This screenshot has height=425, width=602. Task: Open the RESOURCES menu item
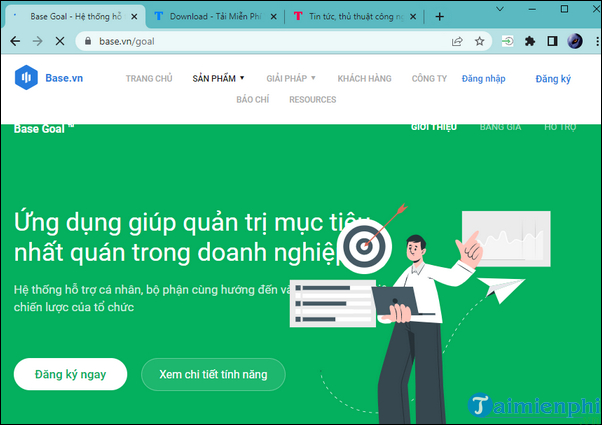[x=313, y=99]
